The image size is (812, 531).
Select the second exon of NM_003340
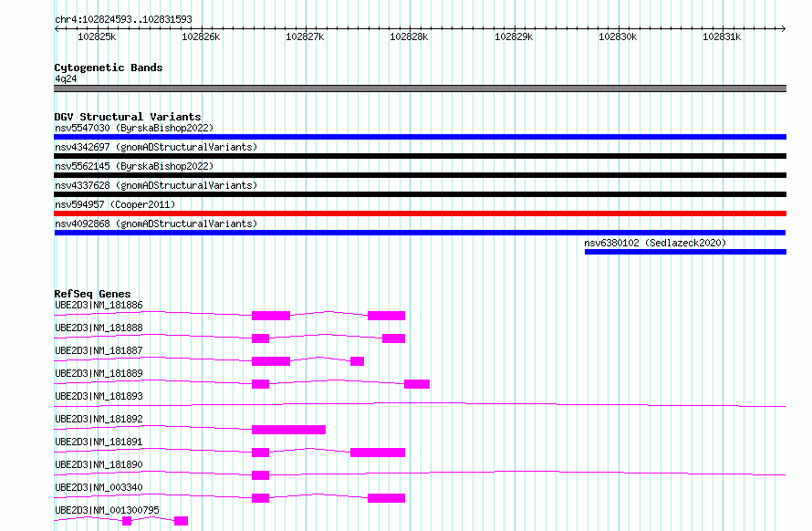pyautogui.click(x=386, y=498)
